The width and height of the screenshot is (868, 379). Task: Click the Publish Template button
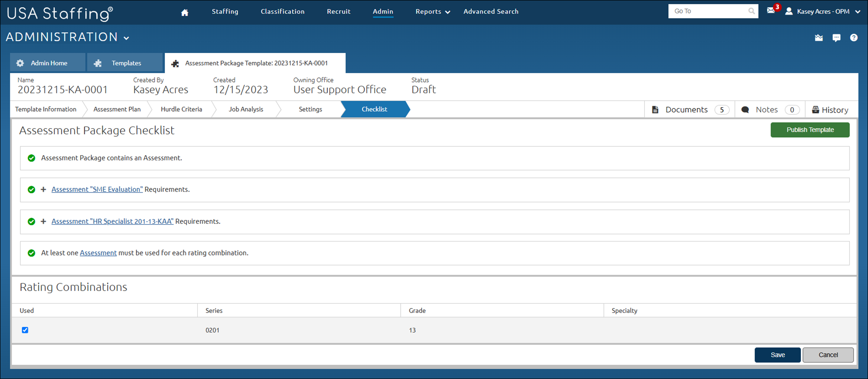tap(810, 130)
